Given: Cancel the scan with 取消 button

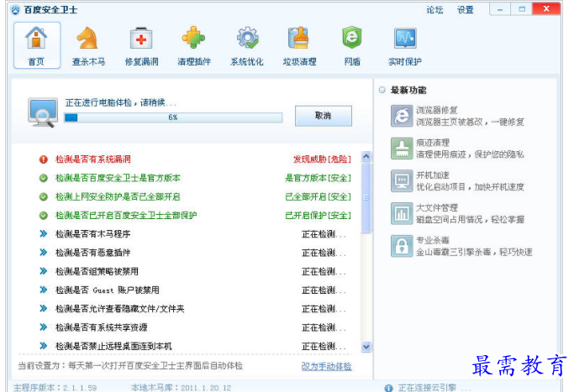Looking at the screenshot, I should (324, 116).
